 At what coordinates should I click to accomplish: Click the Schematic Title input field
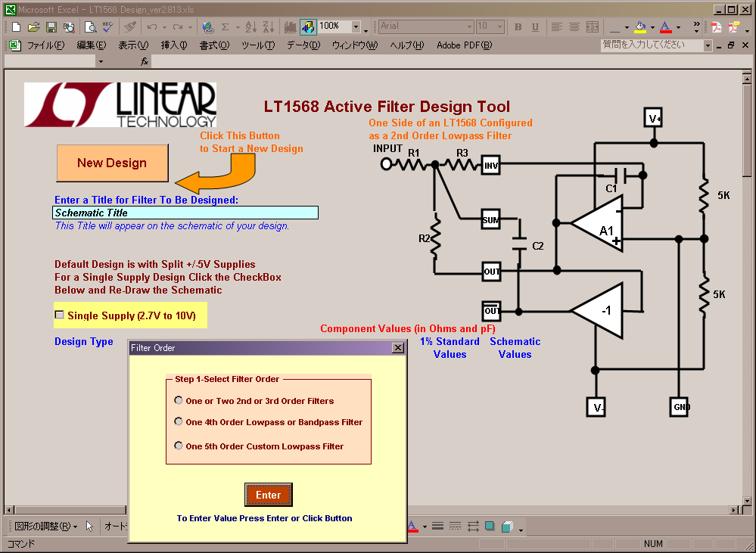[x=185, y=213]
